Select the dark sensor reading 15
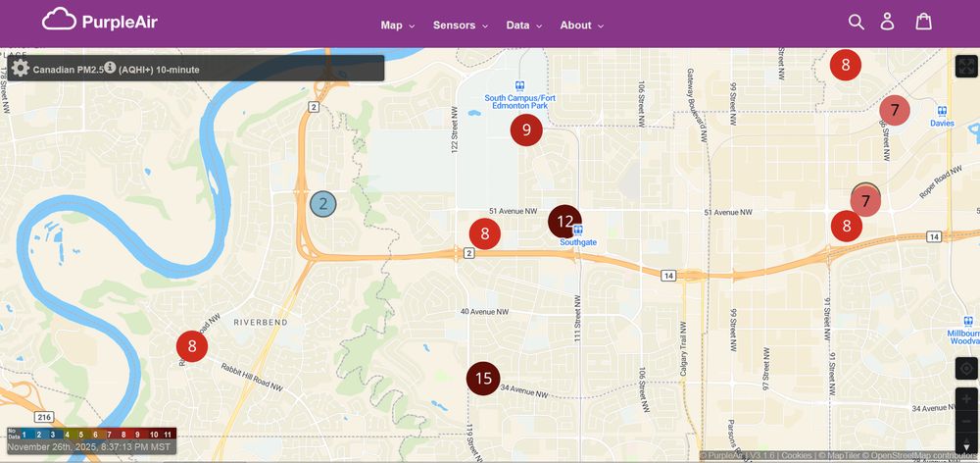 pos(483,379)
